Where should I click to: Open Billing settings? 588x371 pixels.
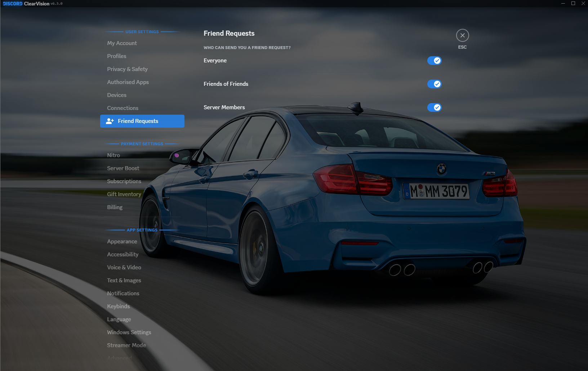[x=142, y=207]
